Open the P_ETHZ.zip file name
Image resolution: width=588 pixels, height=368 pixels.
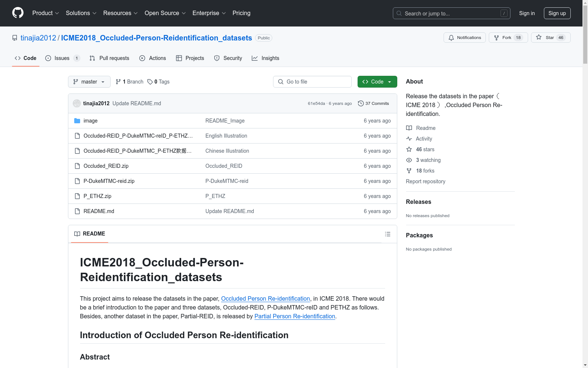pyautogui.click(x=97, y=196)
